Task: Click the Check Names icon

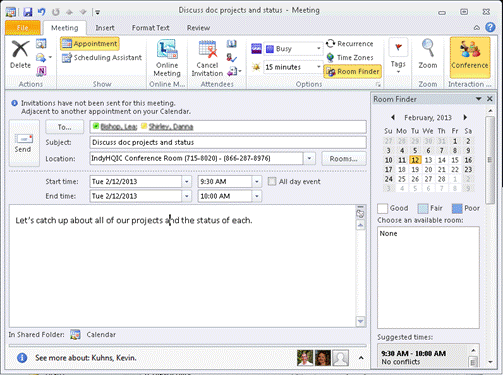Action: (x=232, y=57)
